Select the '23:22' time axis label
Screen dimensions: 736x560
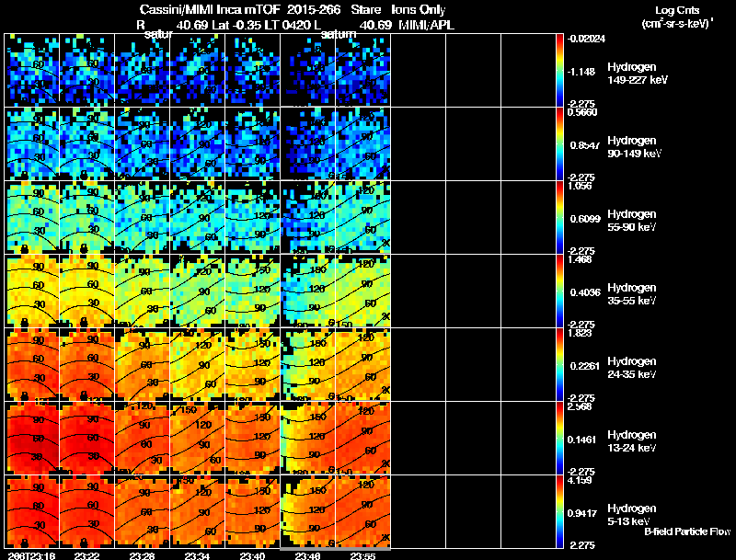pyautogui.click(x=86, y=555)
